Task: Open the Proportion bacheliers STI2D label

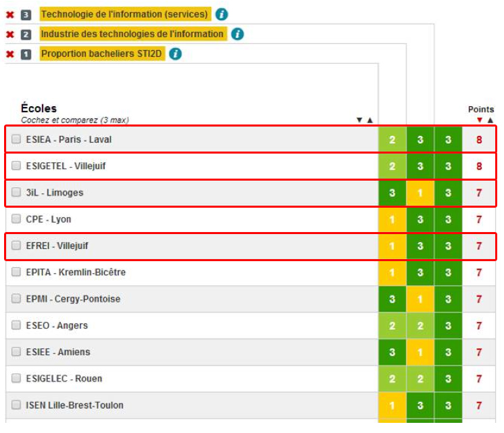Action: pyautogui.click(x=102, y=53)
